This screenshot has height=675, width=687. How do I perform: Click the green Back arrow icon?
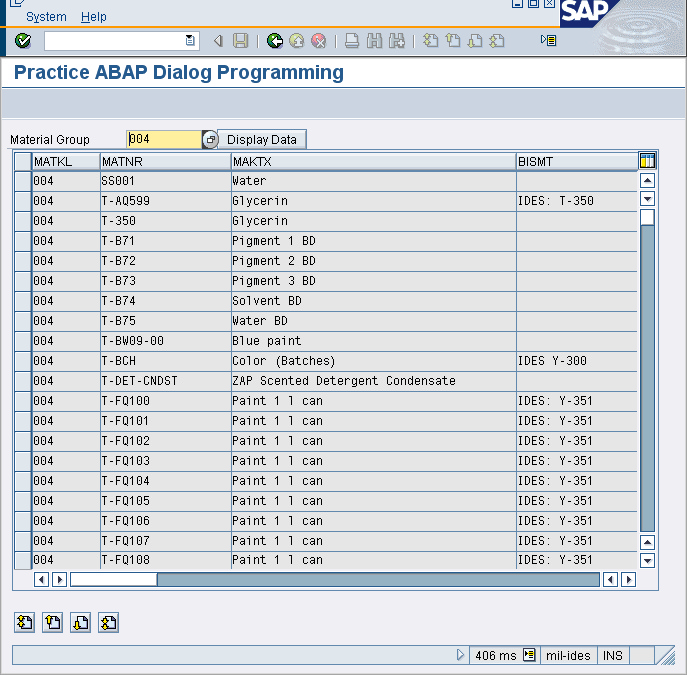pyautogui.click(x=275, y=41)
